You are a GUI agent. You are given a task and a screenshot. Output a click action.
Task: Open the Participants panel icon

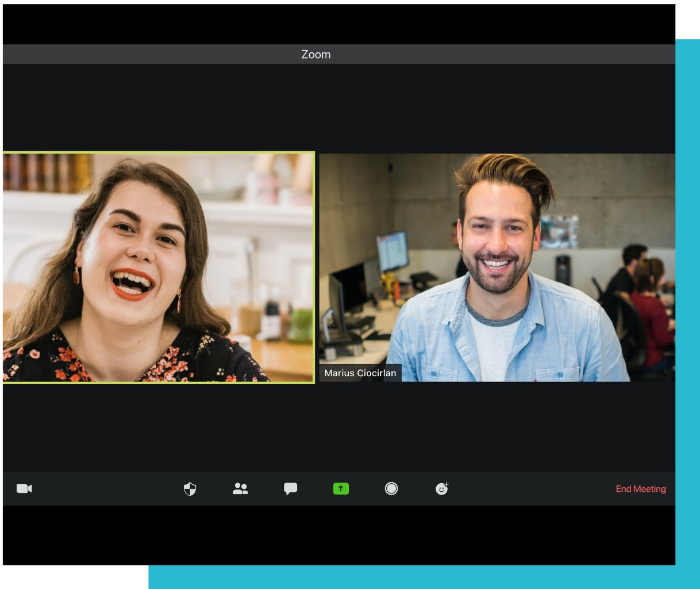(240, 488)
